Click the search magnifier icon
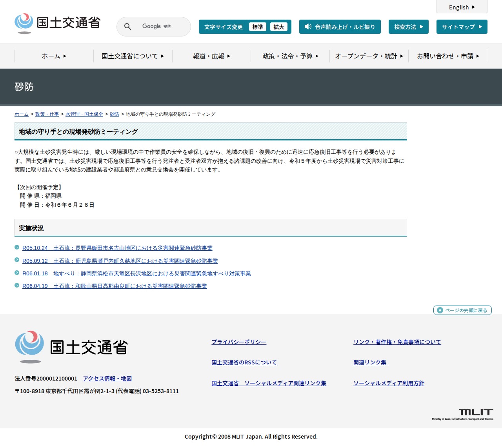The image size is (502, 448). point(127,27)
